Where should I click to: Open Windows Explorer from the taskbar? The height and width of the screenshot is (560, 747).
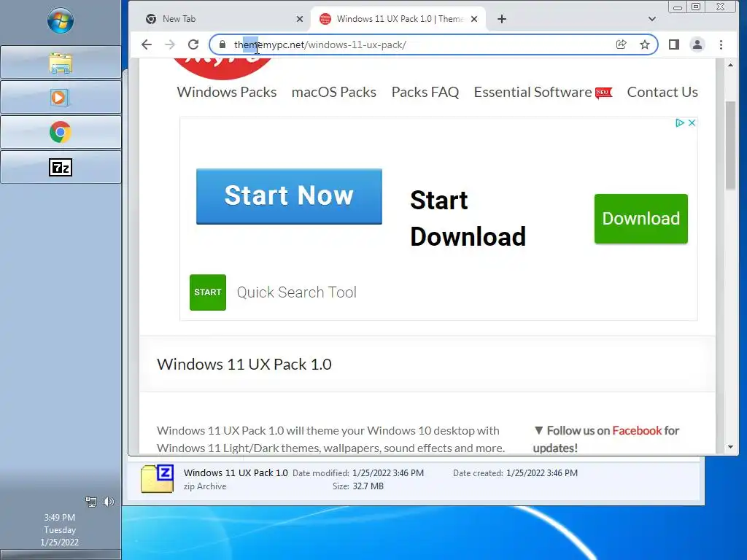coord(61,63)
